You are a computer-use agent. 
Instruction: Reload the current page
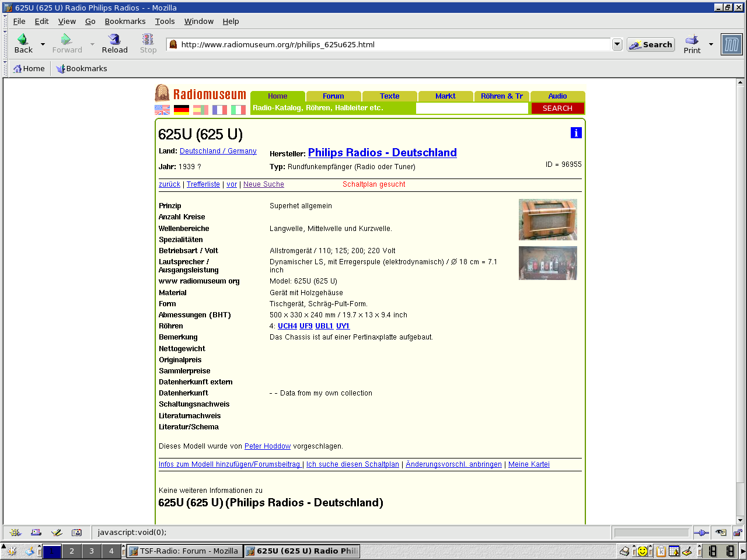click(x=114, y=44)
